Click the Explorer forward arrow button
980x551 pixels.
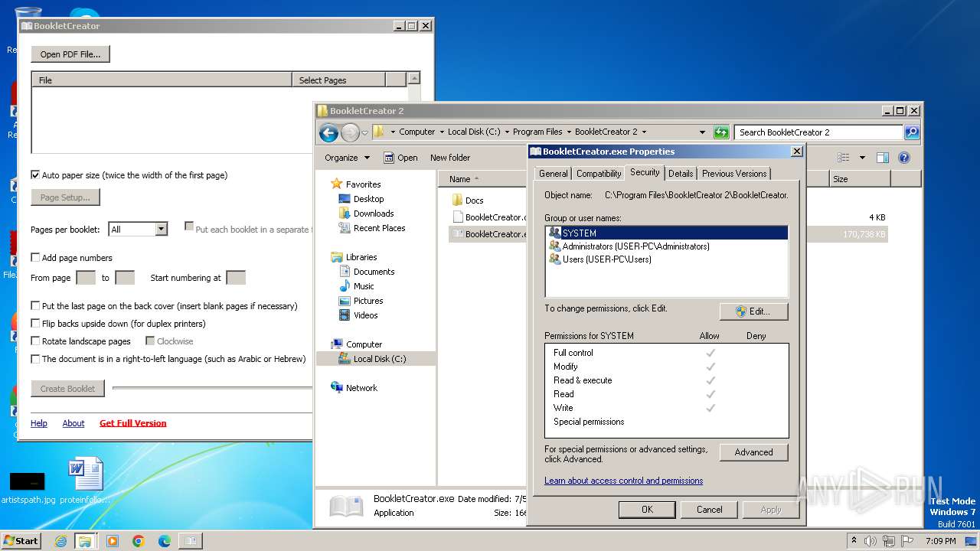point(350,132)
